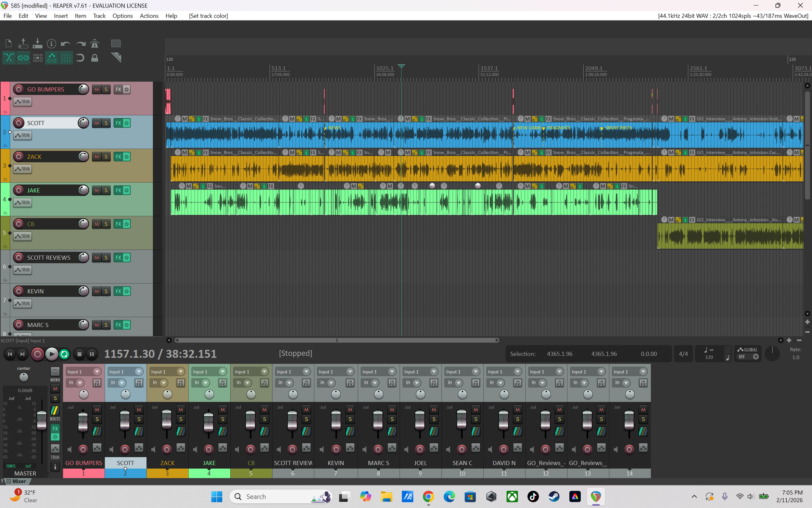Pause transport button
The width and height of the screenshot is (812, 508).
pyautogui.click(x=92, y=354)
